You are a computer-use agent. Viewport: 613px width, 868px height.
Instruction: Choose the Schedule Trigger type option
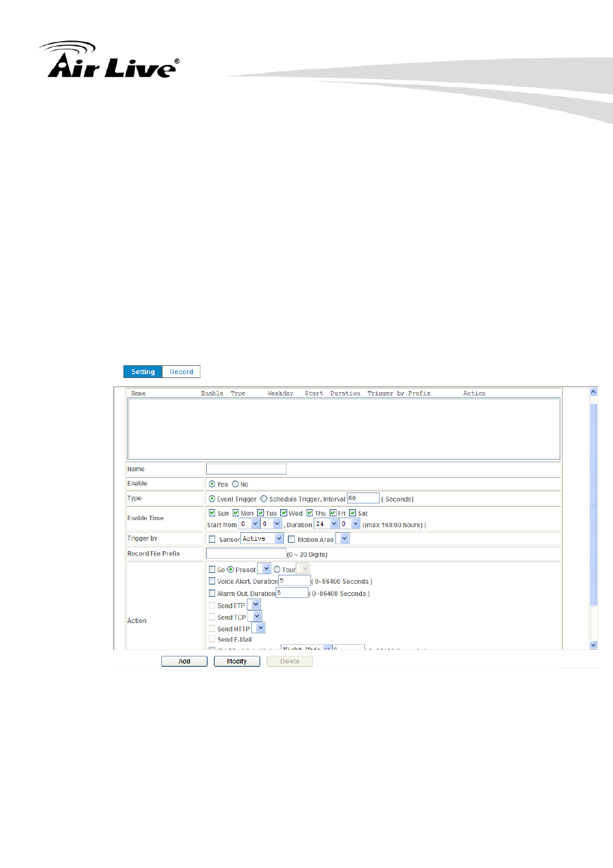click(263, 499)
